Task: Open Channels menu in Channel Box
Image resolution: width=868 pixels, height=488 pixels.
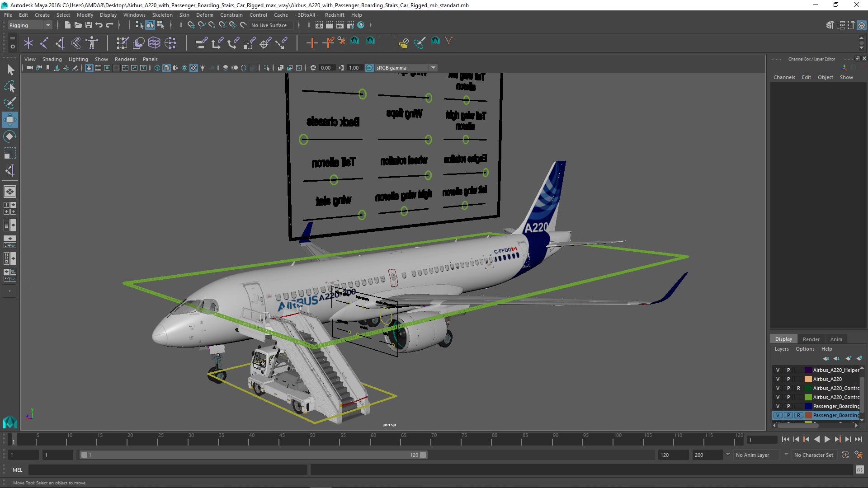Action: click(784, 77)
